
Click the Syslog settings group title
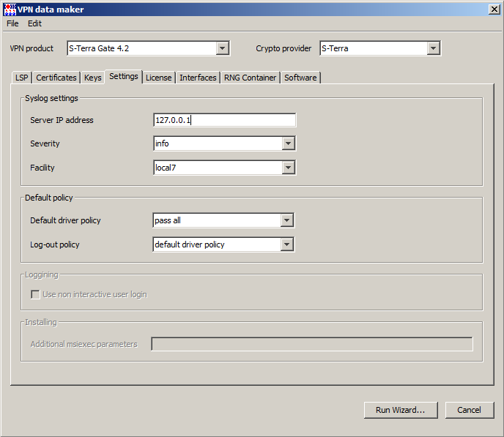click(51, 98)
